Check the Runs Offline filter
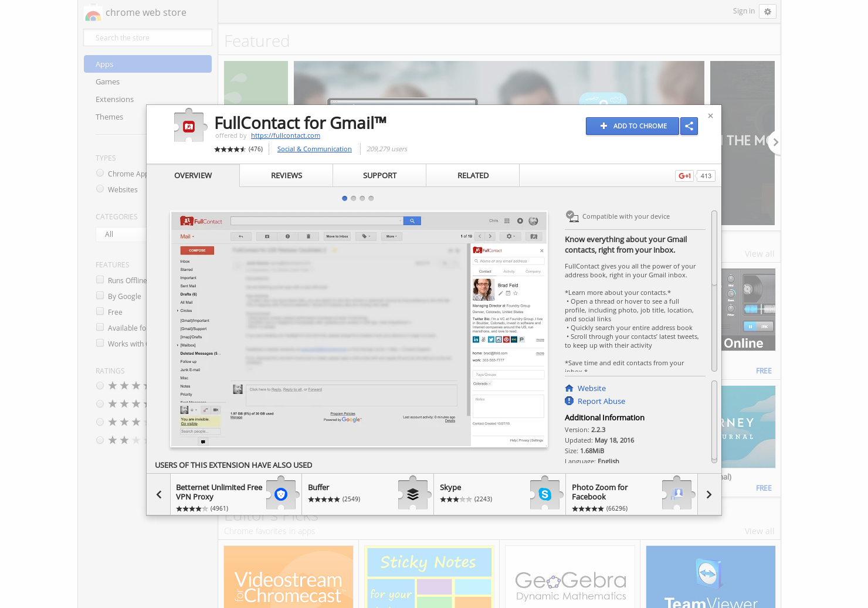 coord(100,280)
